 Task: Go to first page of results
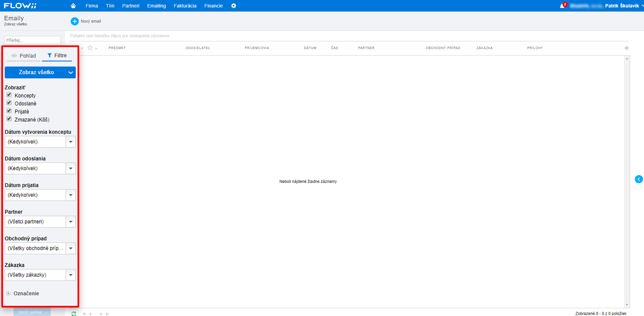[x=84, y=314]
